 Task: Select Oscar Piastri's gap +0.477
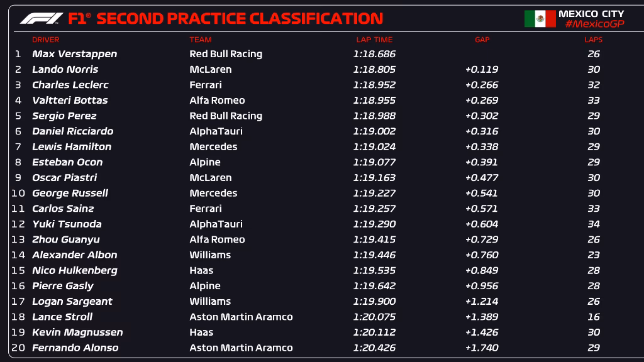[x=482, y=178]
